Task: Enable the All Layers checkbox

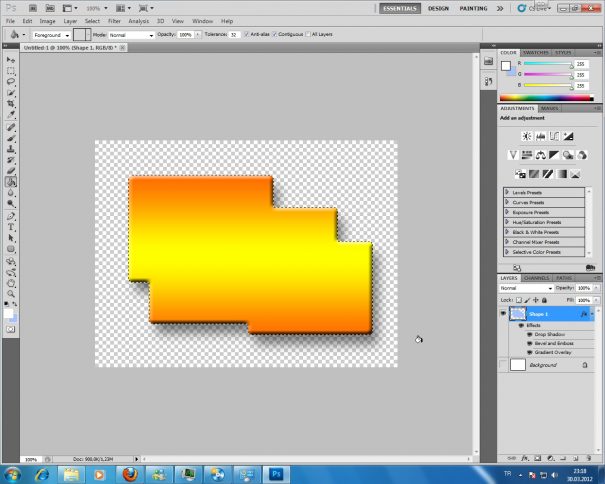Action: coord(308,34)
